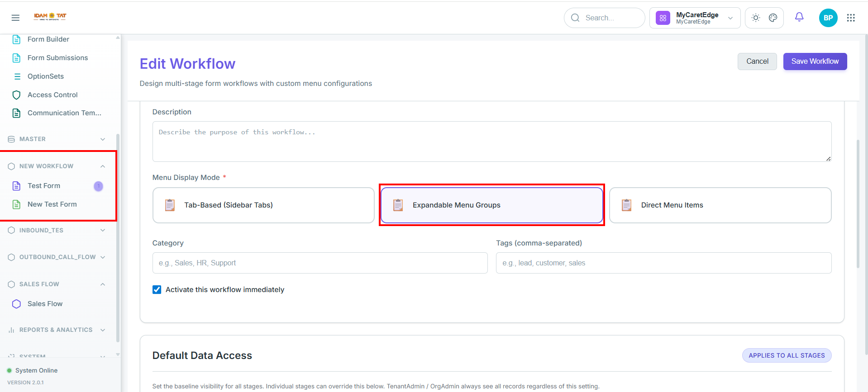This screenshot has width=868, height=392.
Task: Toggle the hamburger sidebar menu
Action: (15, 18)
